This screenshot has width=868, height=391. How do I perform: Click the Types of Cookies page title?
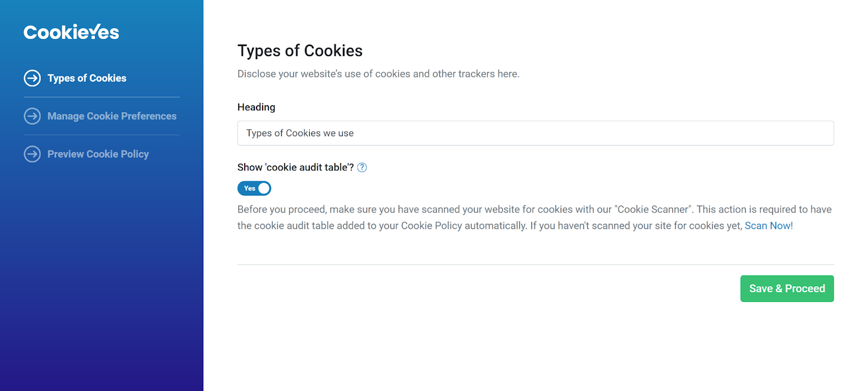300,51
